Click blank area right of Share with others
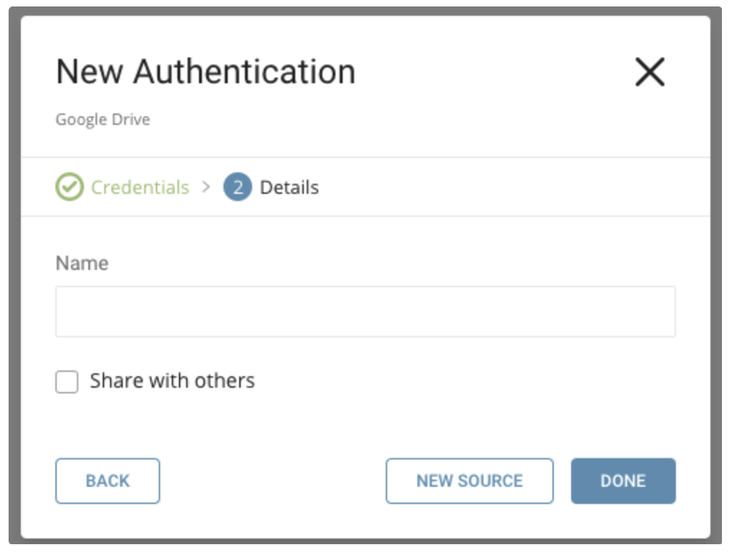737x560 pixels. (x=467, y=381)
